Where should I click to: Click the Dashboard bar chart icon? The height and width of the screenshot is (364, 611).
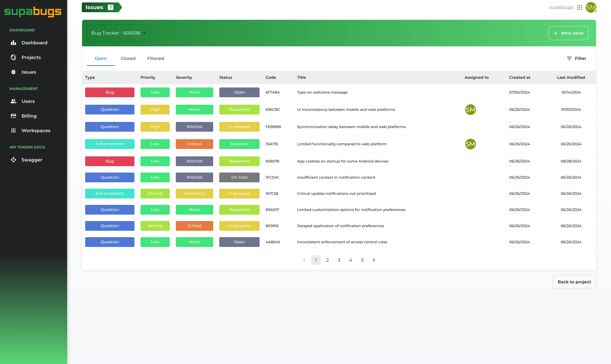click(x=13, y=43)
